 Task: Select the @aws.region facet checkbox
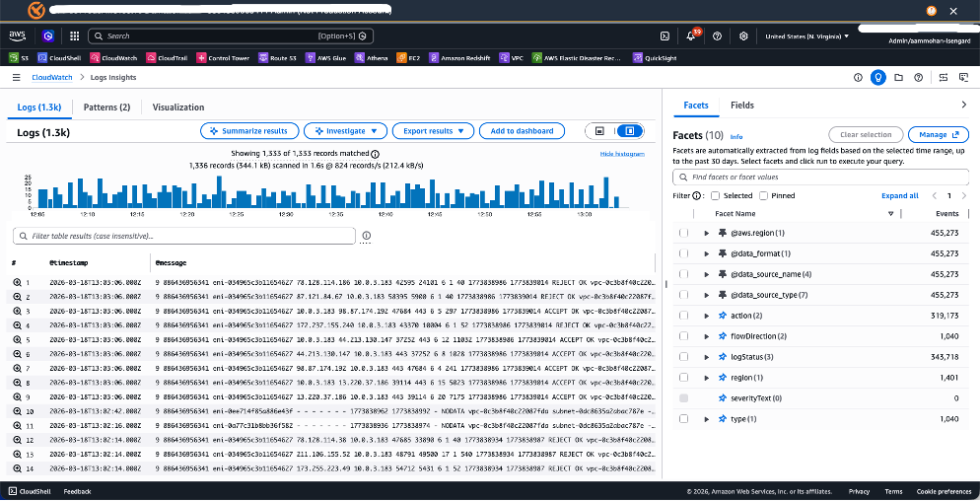point(684,233)
